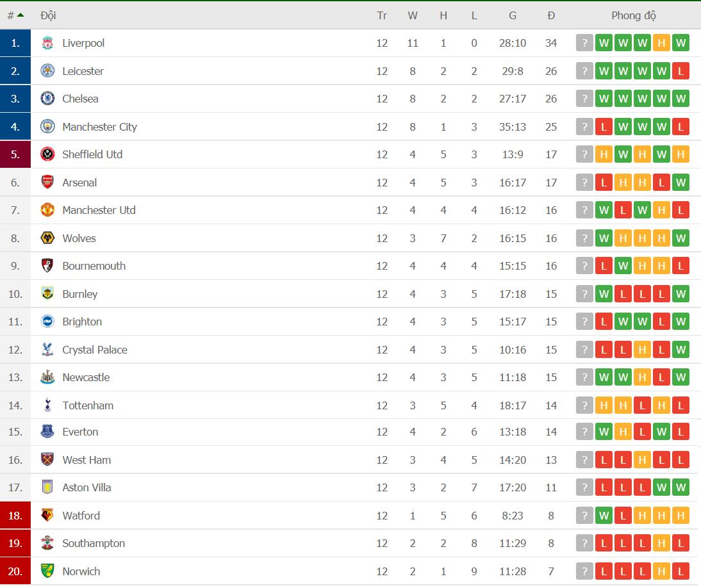Sort by the Đ points column header

(x=551, y=15)
